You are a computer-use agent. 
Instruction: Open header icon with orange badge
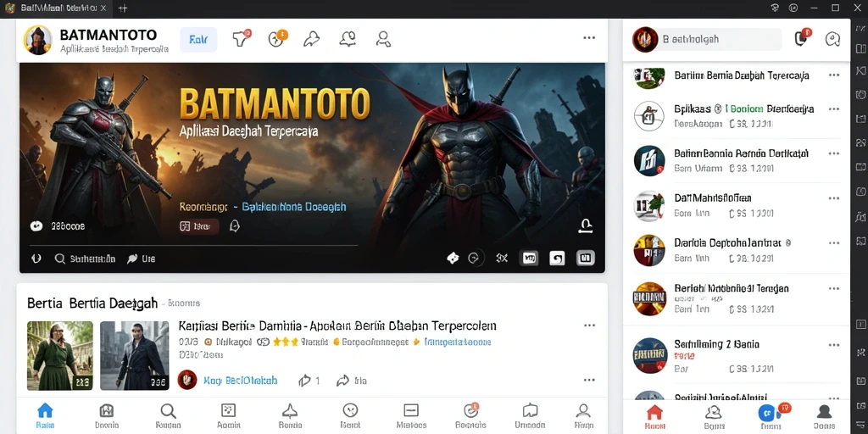pyautogui.click(x=276, y=39)
